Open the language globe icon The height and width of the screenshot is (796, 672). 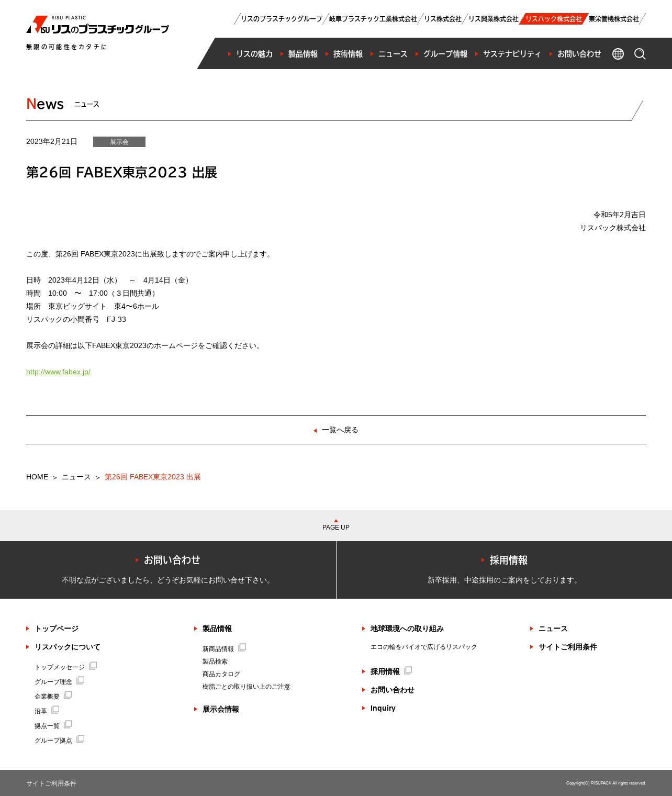(618, 54)
